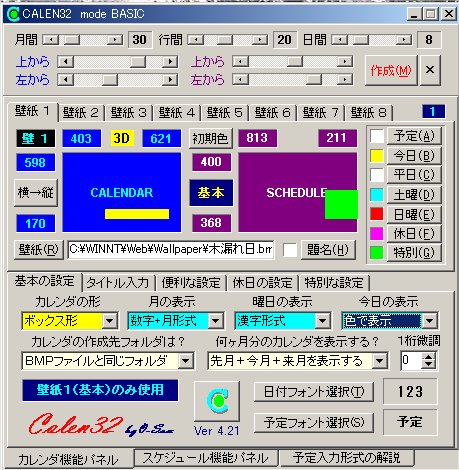Viewport: 459px width, 470px height.
Task: Open the 休日の設定 tab
Action: (x=263, y=283)
